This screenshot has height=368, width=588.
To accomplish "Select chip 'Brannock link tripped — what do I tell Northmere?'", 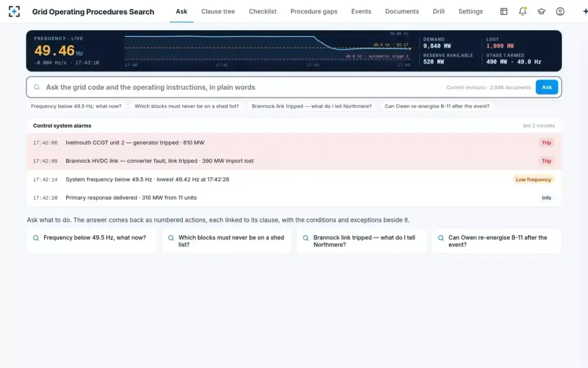I will [x=312, y=106].
